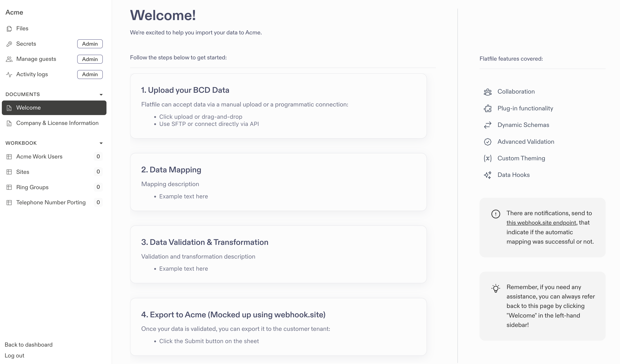Click the Files page icon in sidebar
This screenshot has height=364, width=620.
point(9,28)
